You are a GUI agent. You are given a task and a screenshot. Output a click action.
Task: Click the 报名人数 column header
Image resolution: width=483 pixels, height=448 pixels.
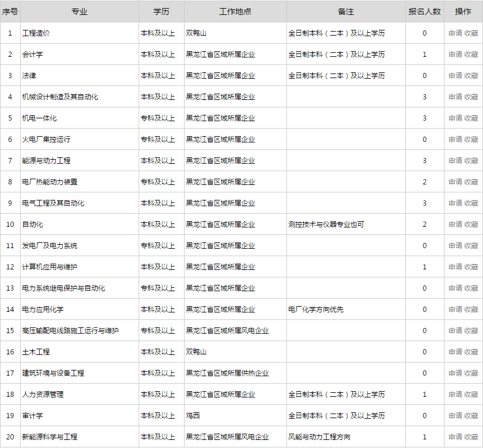[x=424, y=11]
